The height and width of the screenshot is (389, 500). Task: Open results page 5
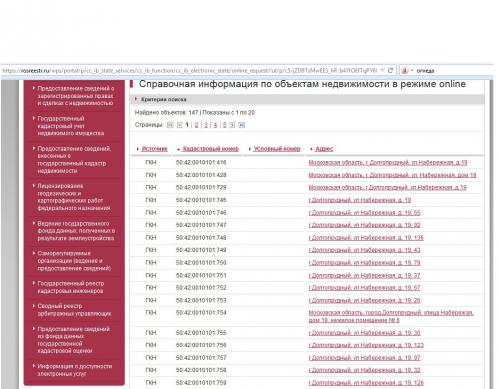pyautogui.click(x=224, y=125)
